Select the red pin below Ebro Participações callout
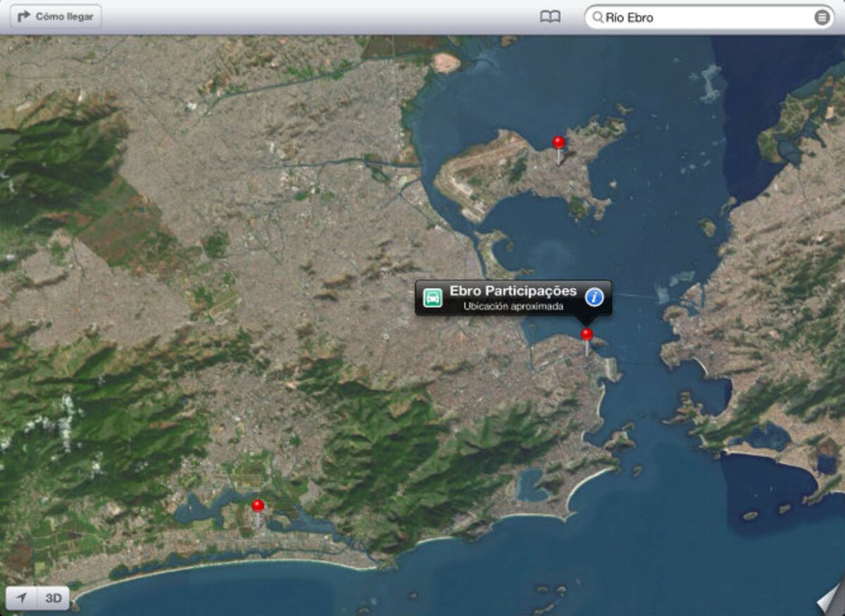This screenshot has width=845, height=616. 587,334
